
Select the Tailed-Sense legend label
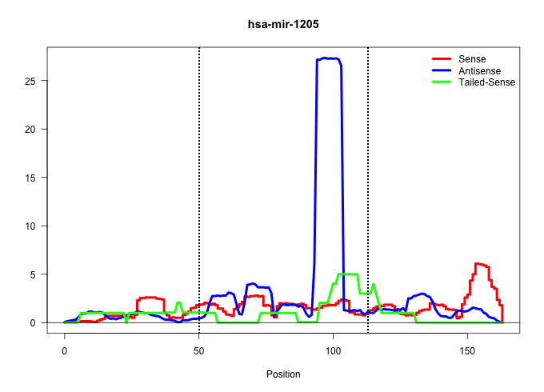point(486,82)
